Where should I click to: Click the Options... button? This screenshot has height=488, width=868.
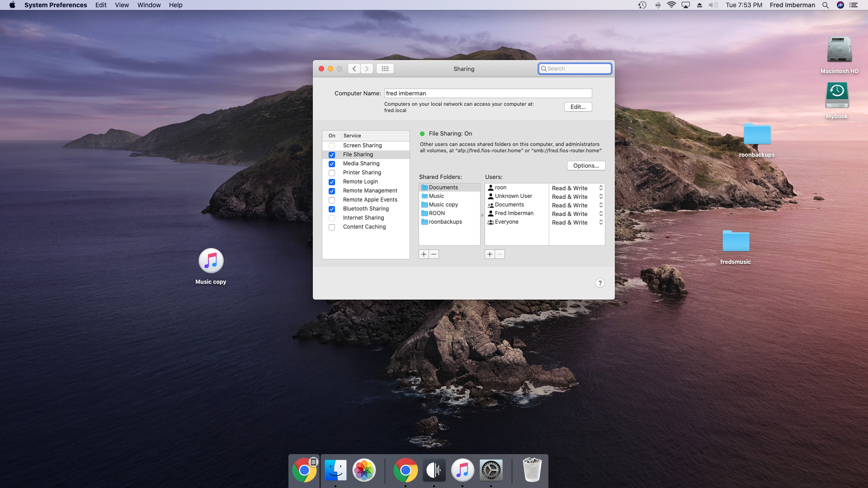tap(586, 166)
